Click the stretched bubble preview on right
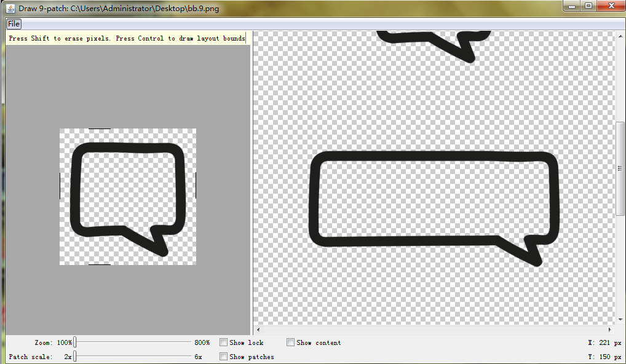Viewport: 626px width, 364px height. tap(434, 208)
